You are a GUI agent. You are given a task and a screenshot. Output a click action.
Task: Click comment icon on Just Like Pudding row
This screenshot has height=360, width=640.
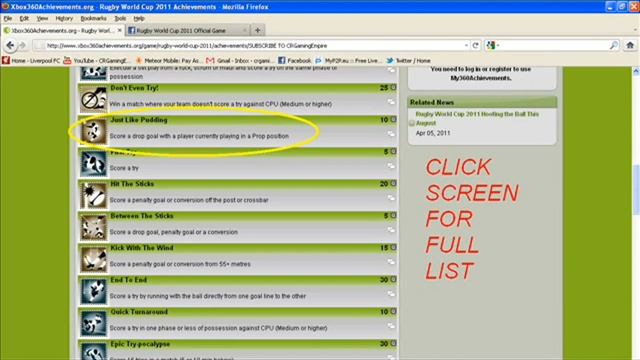coord(391,134)
